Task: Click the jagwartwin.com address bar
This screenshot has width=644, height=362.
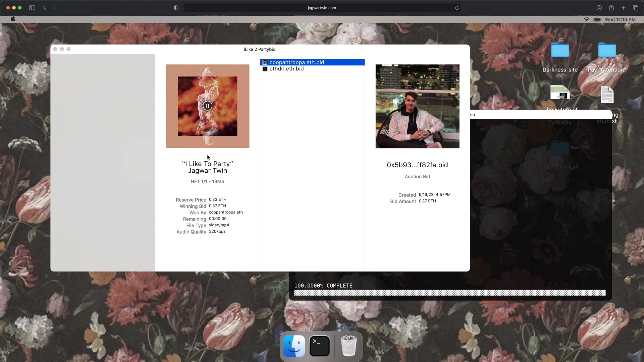Action: 321,8
